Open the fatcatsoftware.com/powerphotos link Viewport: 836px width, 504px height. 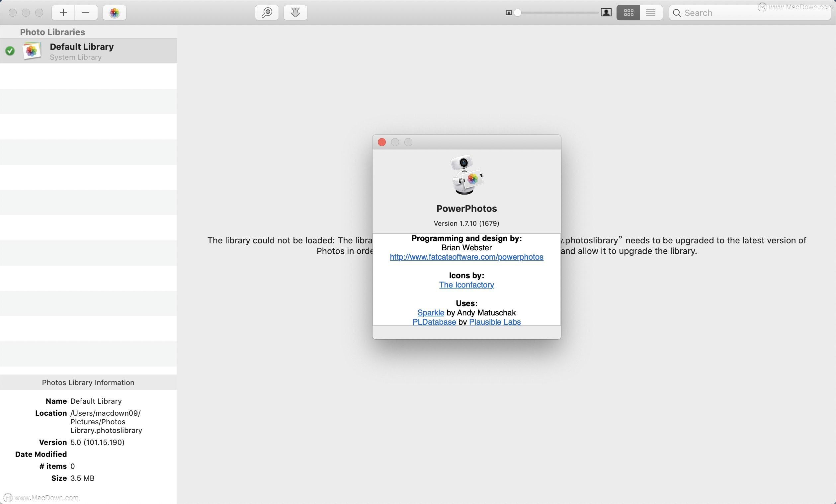466,257
